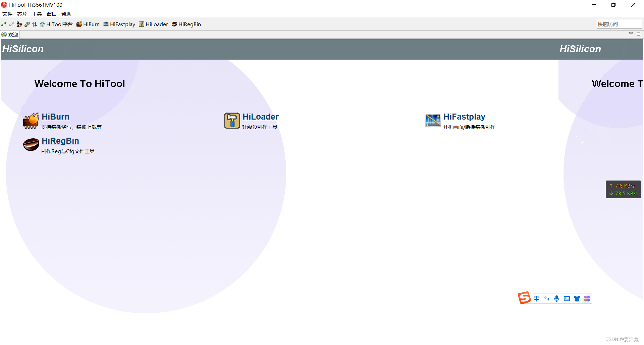Click the microphone voice input icon
This screenshot has width=644, height=345.
coord(557,298)
